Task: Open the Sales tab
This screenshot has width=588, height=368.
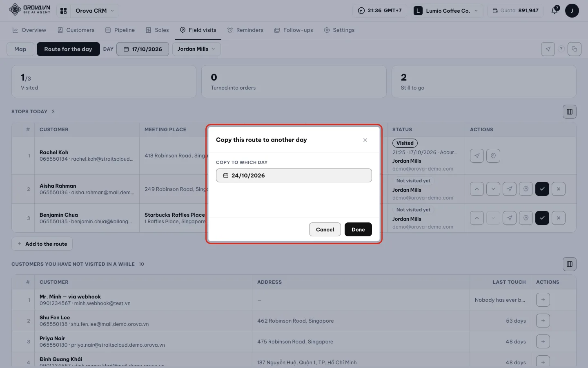Action: pyautogui.click(x=157, y=30)
